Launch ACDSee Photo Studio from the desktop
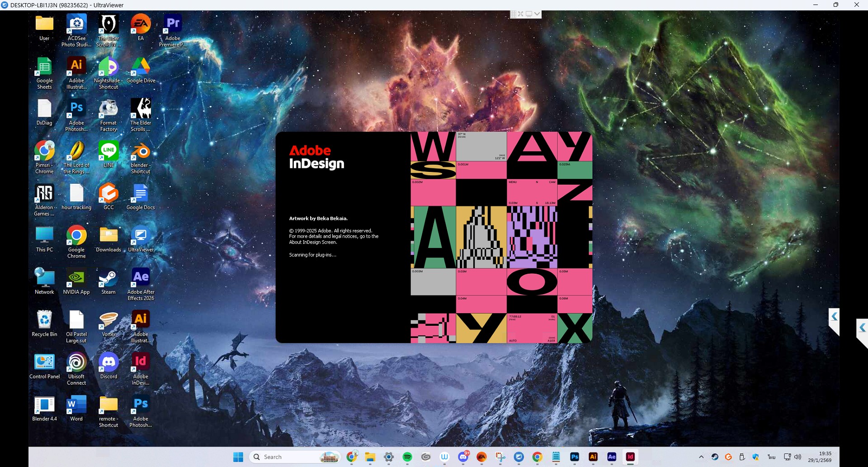 76,31
